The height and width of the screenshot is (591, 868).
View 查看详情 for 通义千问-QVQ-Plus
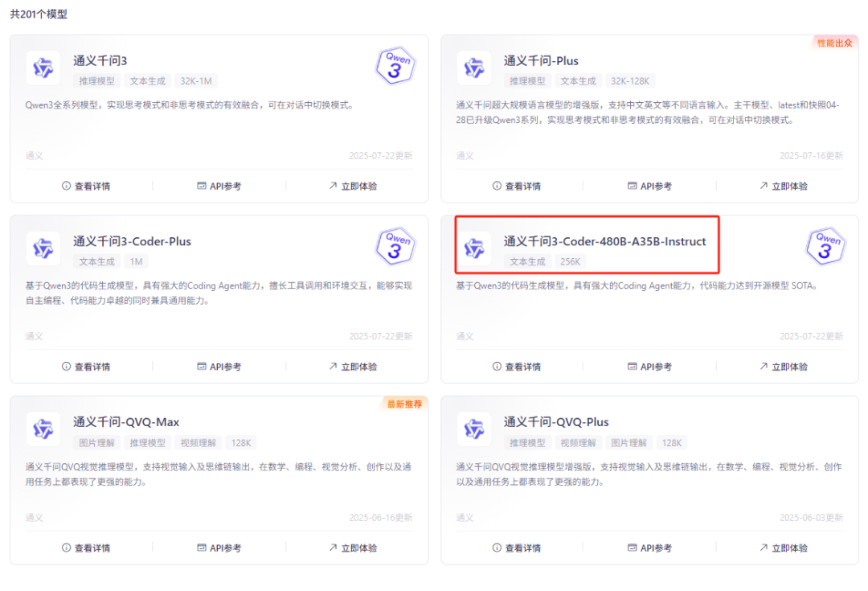[517, 548]
